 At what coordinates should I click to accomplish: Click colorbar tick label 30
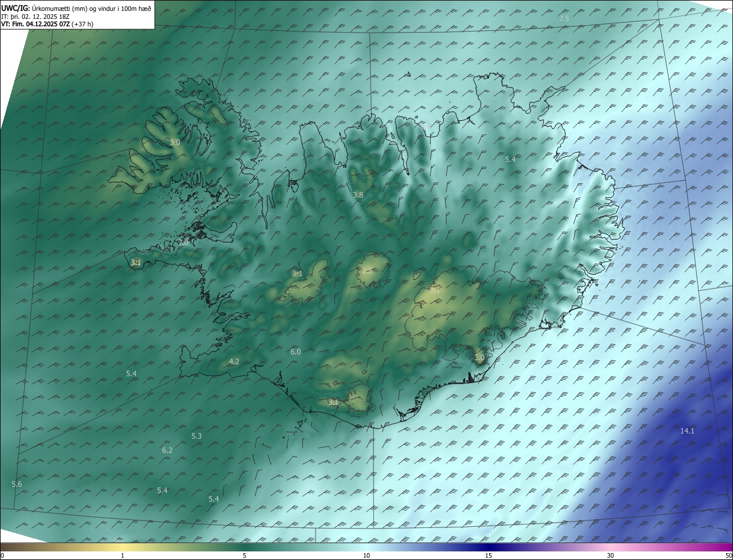coord(610,555)
